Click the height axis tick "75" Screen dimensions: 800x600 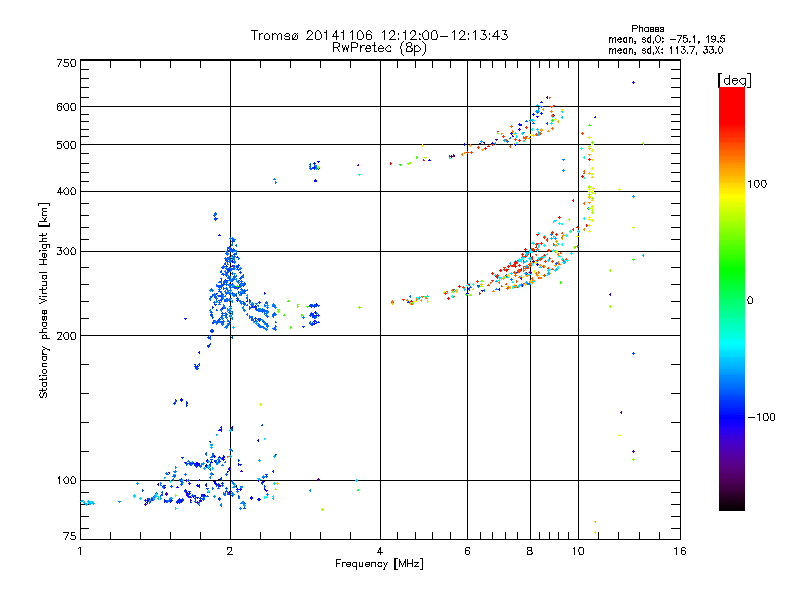(70, 536)
